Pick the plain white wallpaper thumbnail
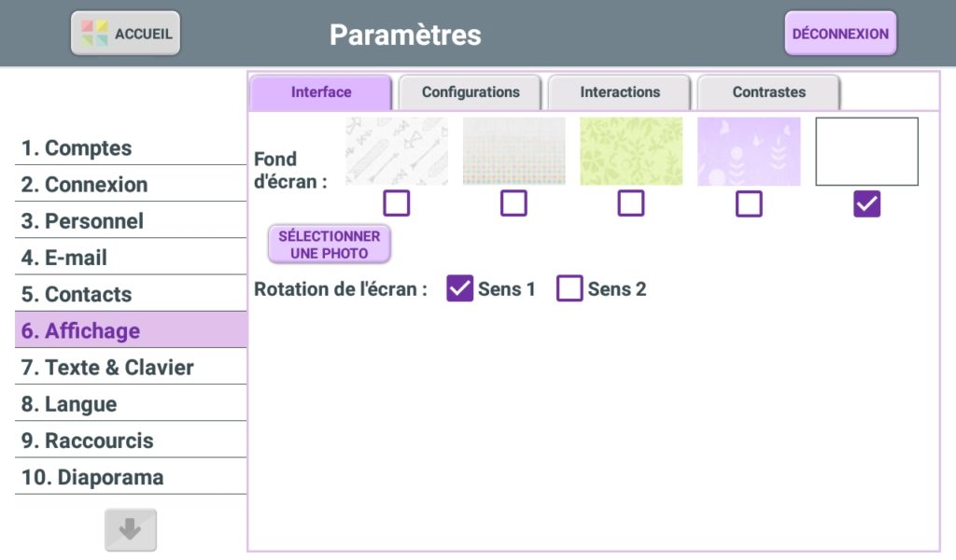The width and height of the screenshot is (956, 560). click(866, 151)
